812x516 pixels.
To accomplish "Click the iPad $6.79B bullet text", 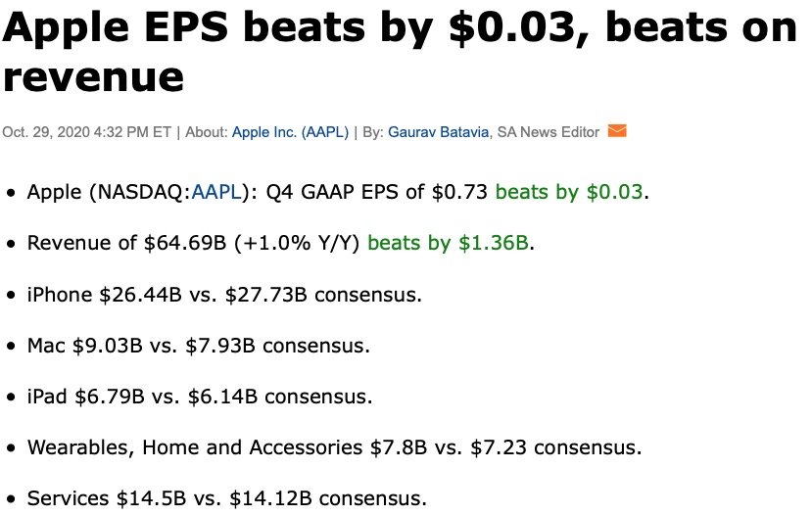I will pos(200,397).
